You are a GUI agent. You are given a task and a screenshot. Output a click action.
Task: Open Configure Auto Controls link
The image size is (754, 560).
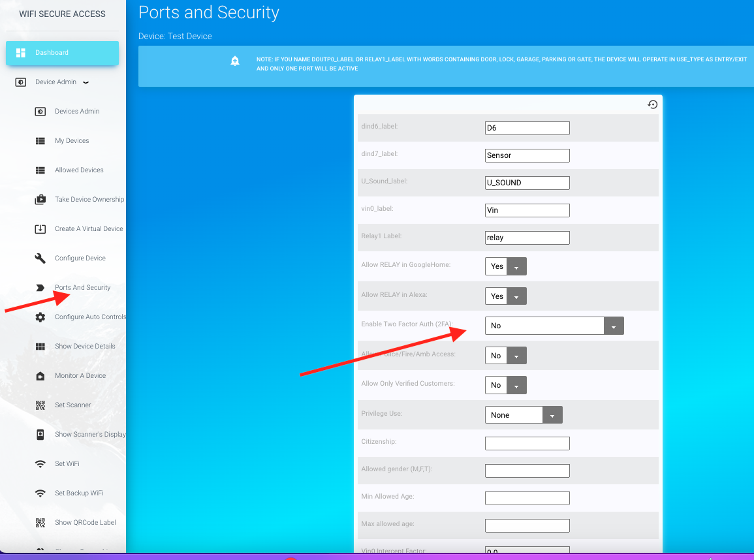(90, 317)
